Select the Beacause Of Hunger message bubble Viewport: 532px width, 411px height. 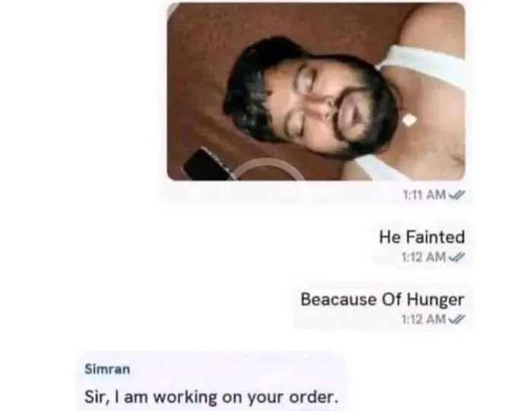[383, 307]
